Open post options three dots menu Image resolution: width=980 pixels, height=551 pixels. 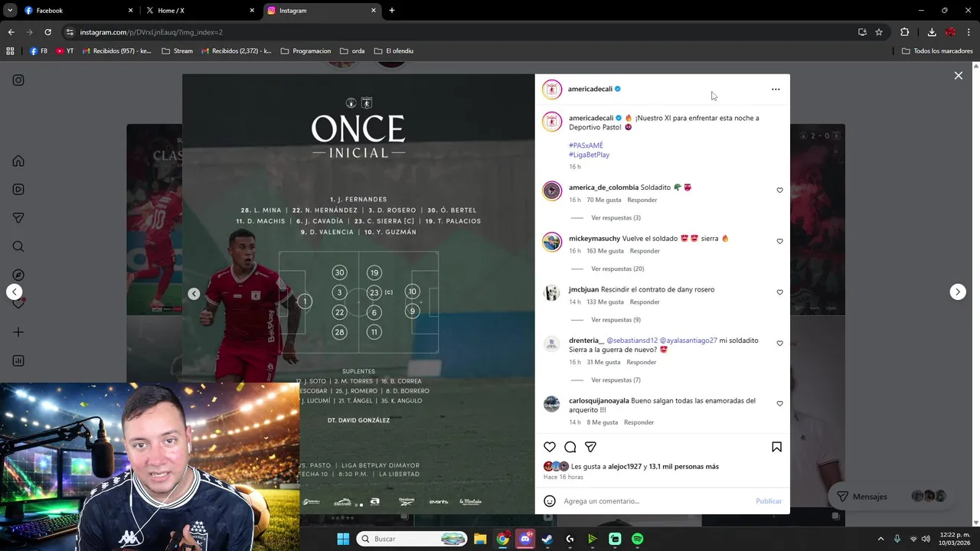coord(776,90)
